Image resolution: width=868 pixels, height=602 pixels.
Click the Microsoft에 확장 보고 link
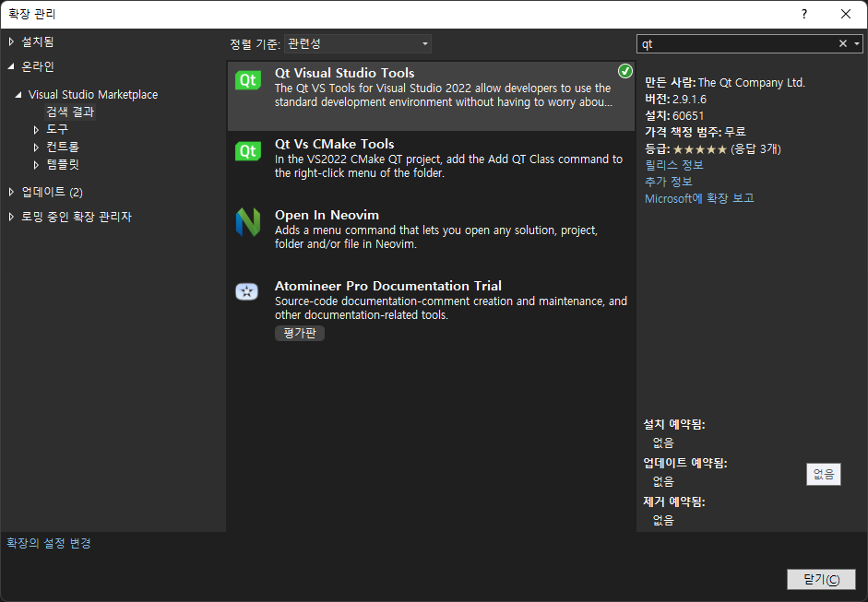(x=699, y=198)
